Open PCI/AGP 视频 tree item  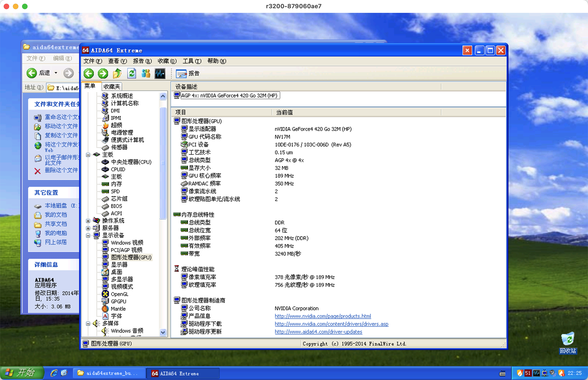126,250
